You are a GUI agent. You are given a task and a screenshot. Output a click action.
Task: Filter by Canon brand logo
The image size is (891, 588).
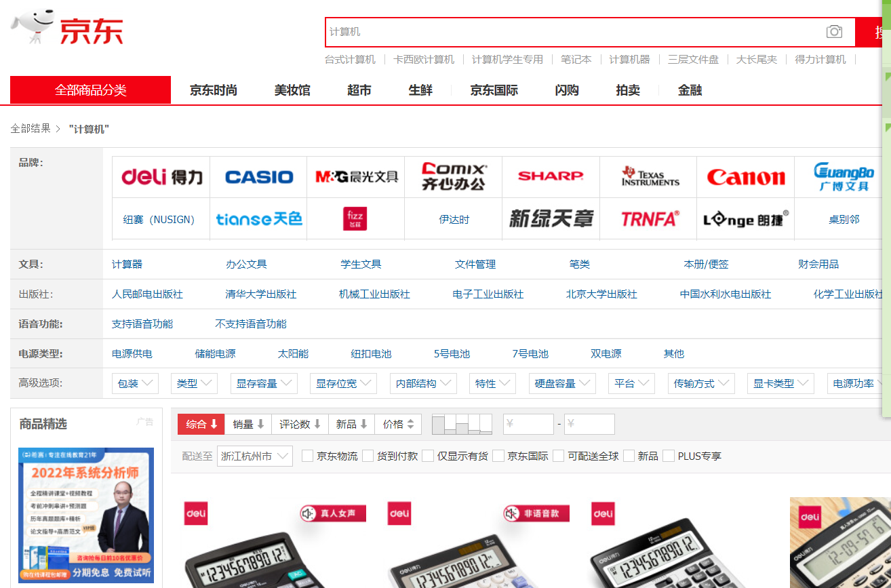point(746,177)
